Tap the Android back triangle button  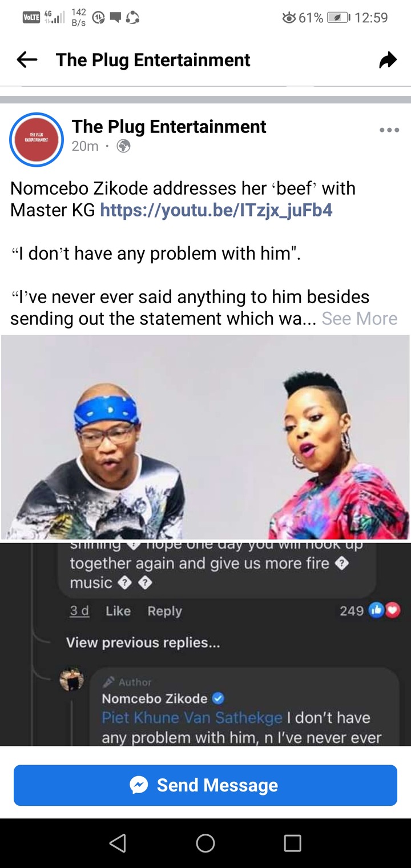118,843
